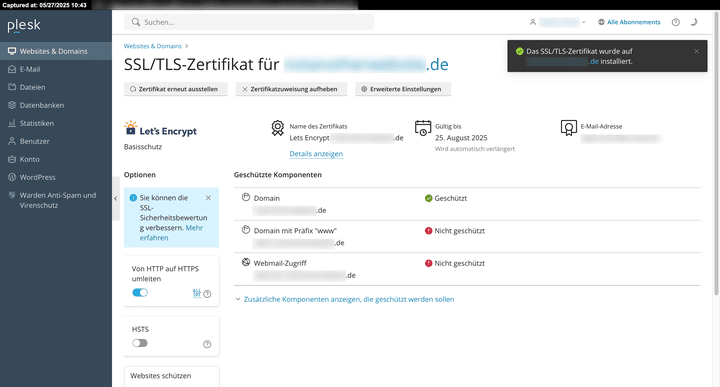
Task: Click the Alle Abonnements link
Action: tap(634, 22)
